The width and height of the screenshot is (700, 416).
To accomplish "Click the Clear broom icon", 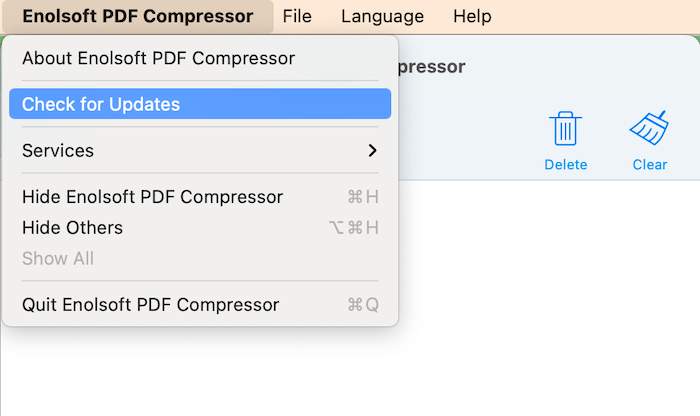I will tap(649, 129).
